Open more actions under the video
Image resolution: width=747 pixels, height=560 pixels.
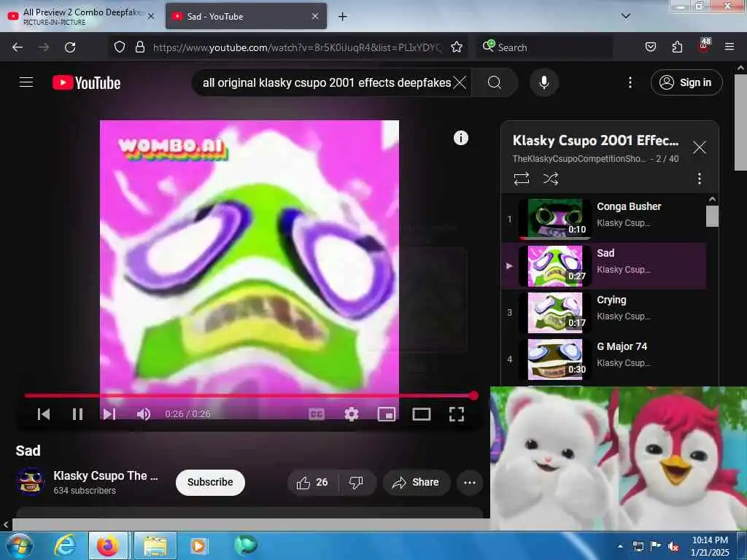(470, 483)
